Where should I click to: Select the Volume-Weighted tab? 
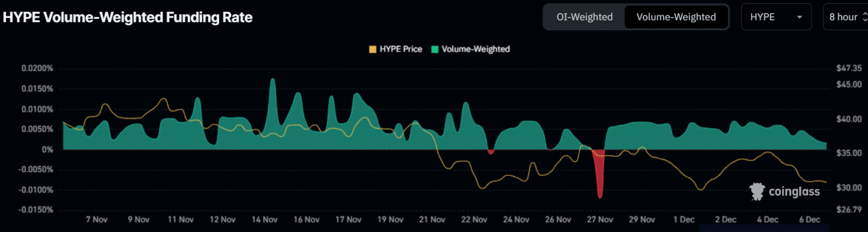point(676,17)
